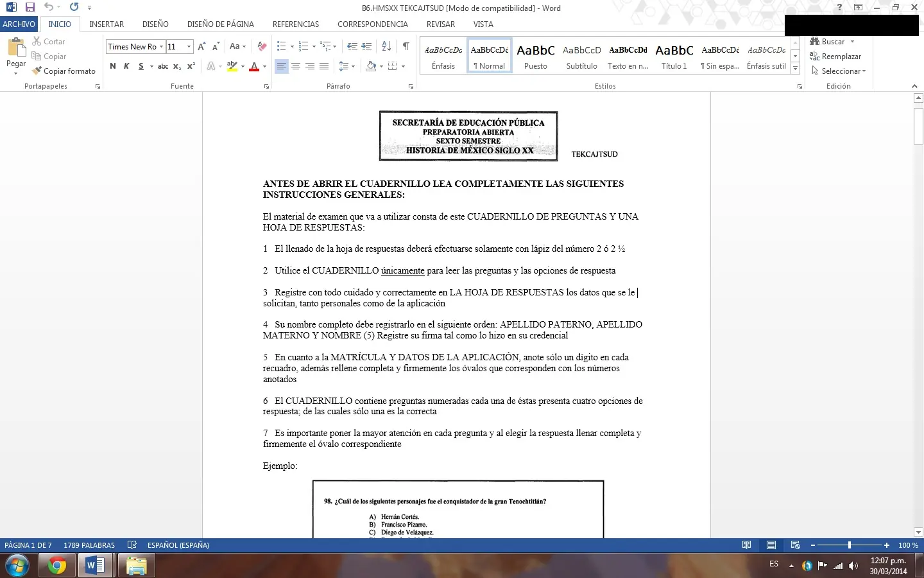This screenshot has width=924, height=578.
Task: Copy selection with Copiar
Action: coord(49,57)
